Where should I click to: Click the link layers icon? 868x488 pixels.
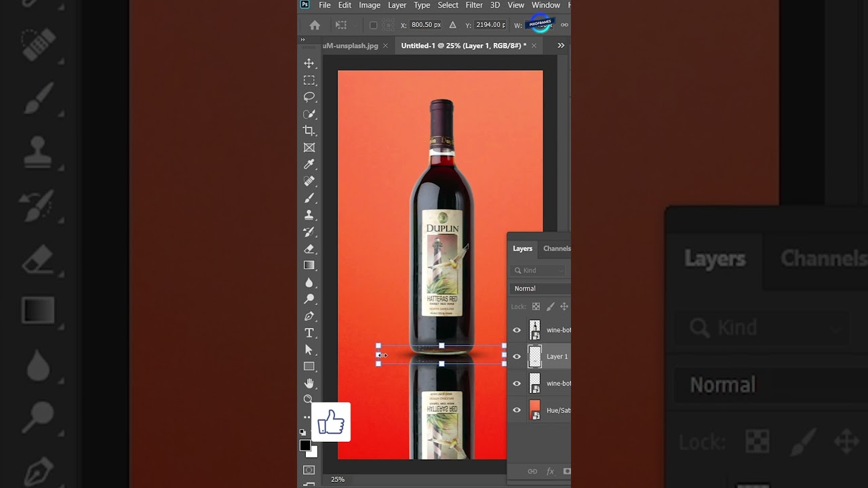tap(532, 471)
